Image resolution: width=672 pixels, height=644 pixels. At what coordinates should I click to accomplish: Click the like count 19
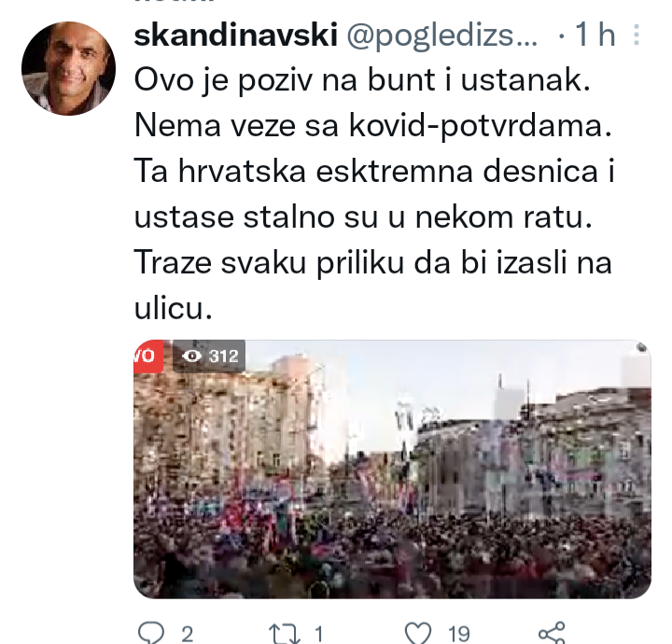pyautogui.click(x=459, y=634)
